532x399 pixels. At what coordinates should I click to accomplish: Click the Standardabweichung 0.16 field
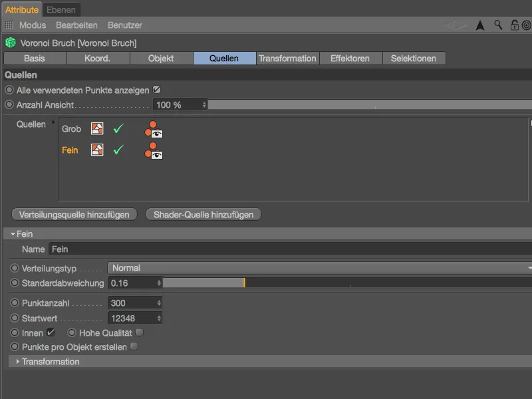(x=135, y=283)
